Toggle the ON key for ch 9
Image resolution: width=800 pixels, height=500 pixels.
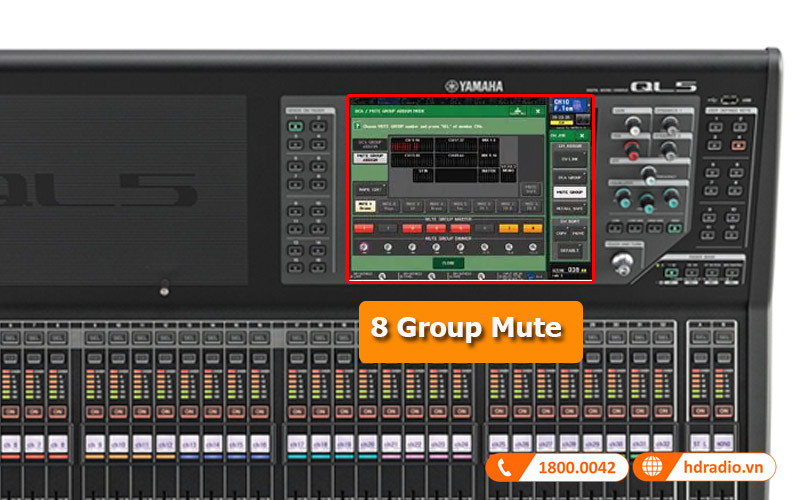95,411
